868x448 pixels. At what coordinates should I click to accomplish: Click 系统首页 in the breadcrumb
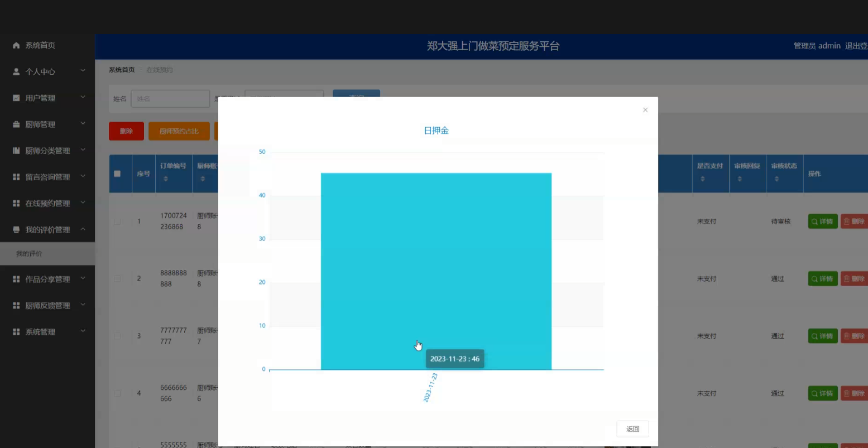point(122,70)
